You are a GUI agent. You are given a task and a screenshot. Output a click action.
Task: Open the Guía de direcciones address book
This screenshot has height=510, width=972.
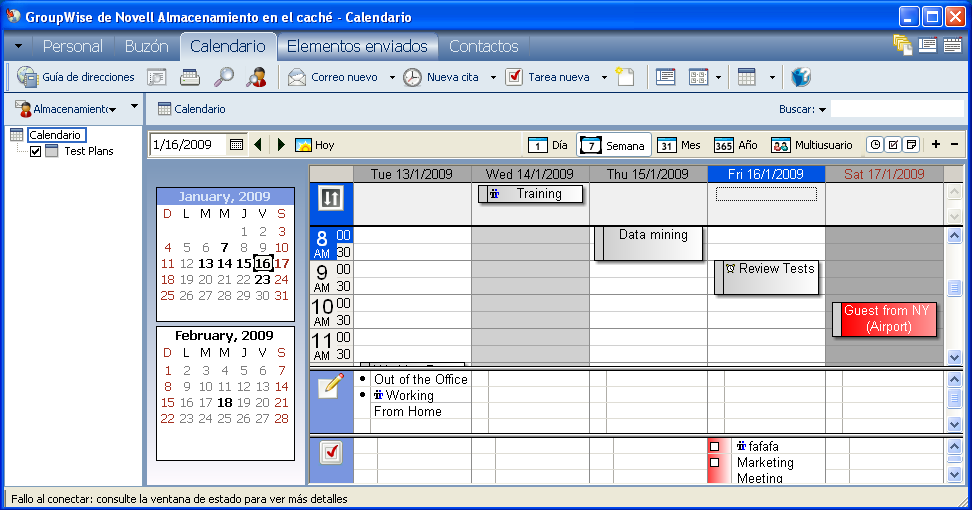pyautogui.click(x=75, y=77)
